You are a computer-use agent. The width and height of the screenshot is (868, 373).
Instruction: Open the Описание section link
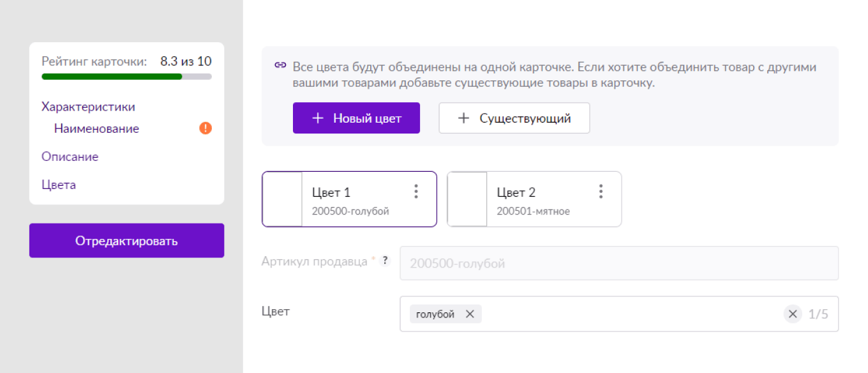coord(70,156)
